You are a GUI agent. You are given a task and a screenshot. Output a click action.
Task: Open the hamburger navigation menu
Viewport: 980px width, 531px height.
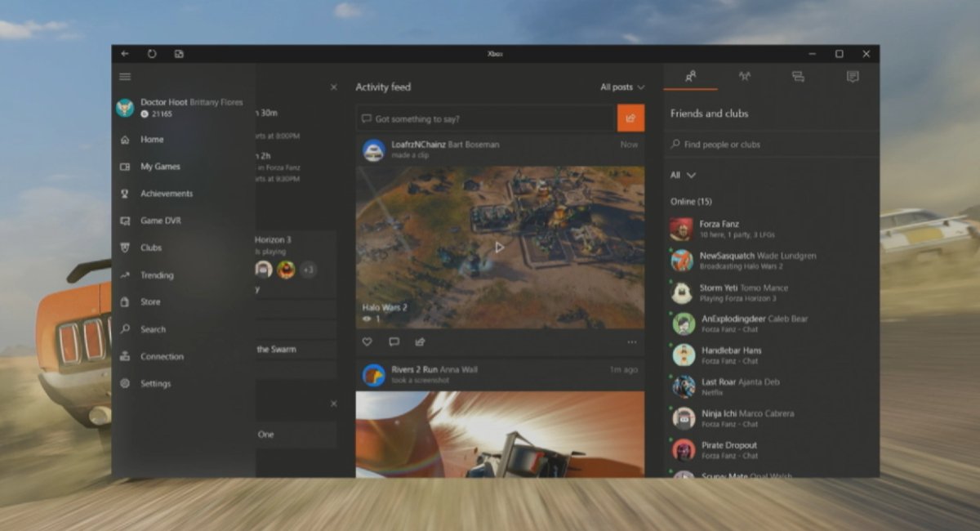pos(125,77)
